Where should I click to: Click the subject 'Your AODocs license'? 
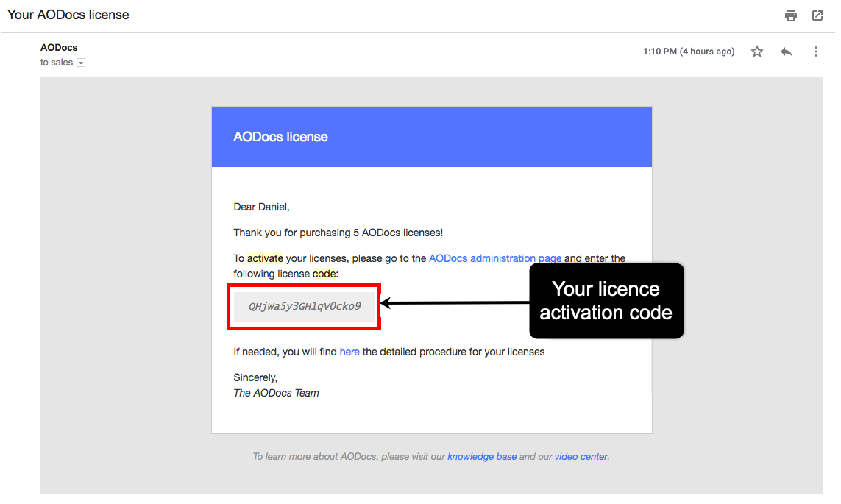point(68,15)
